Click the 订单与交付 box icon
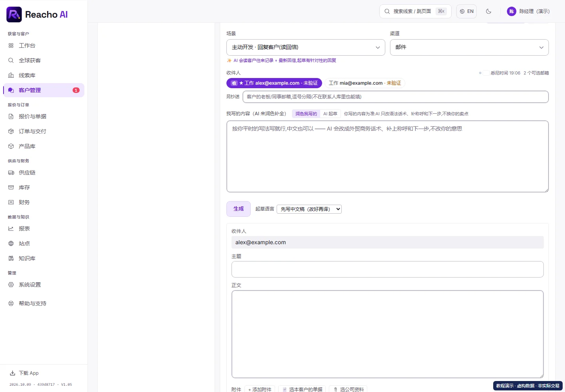The width and height of the screenshot is (565, 392). point(11,131)
